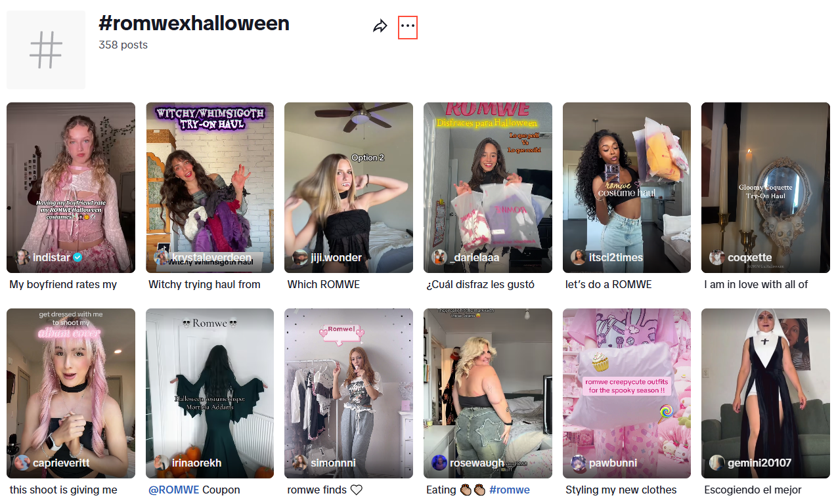Click jiji.wonder's avatar icon

tap(300, 257)
